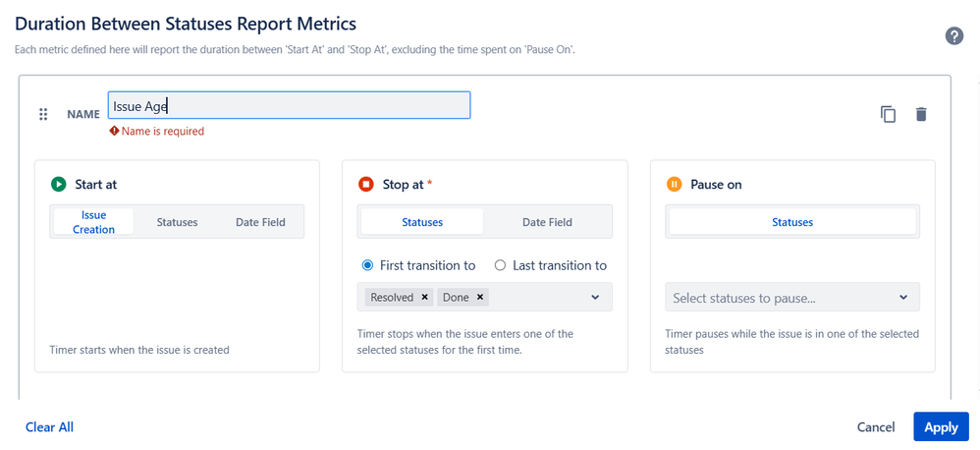980x450 pixels.
Task: Select First transition to radio button
Action: point(368,265)
